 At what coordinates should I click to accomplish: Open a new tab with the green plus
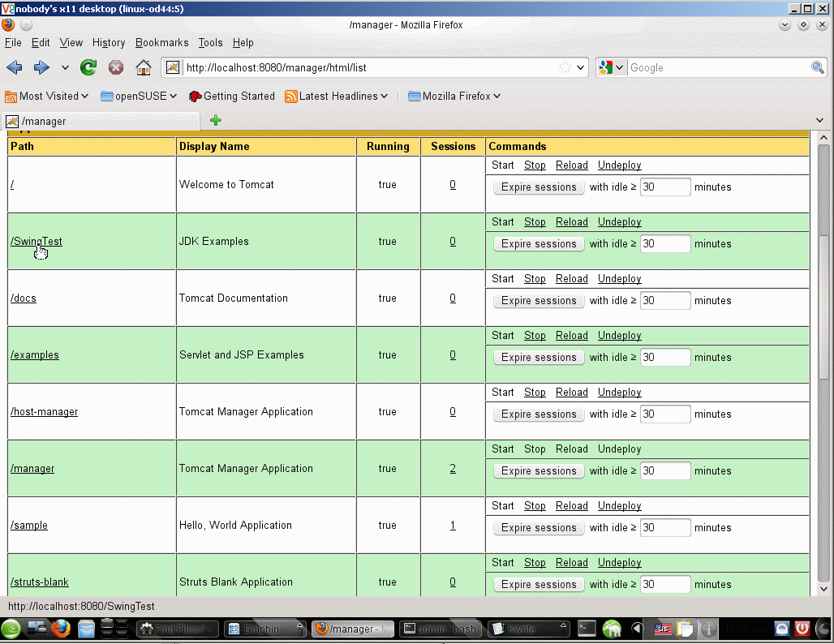(216, 120)
